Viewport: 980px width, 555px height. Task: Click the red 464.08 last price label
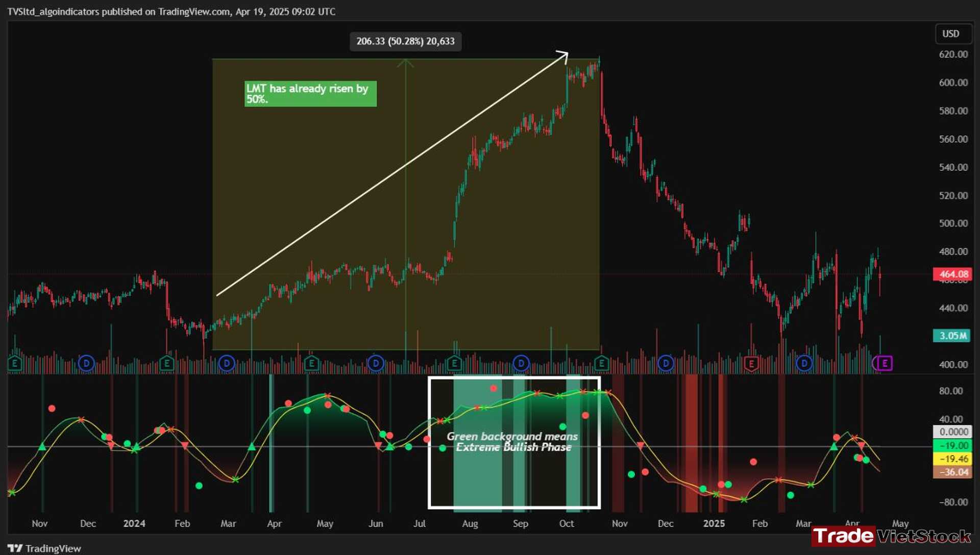952,274
